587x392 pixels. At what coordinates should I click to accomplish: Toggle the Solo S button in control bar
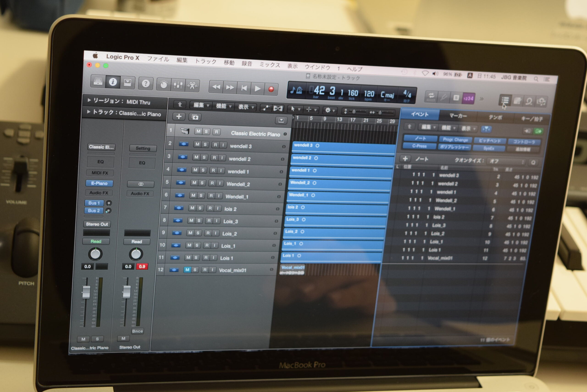click(456, 98)
